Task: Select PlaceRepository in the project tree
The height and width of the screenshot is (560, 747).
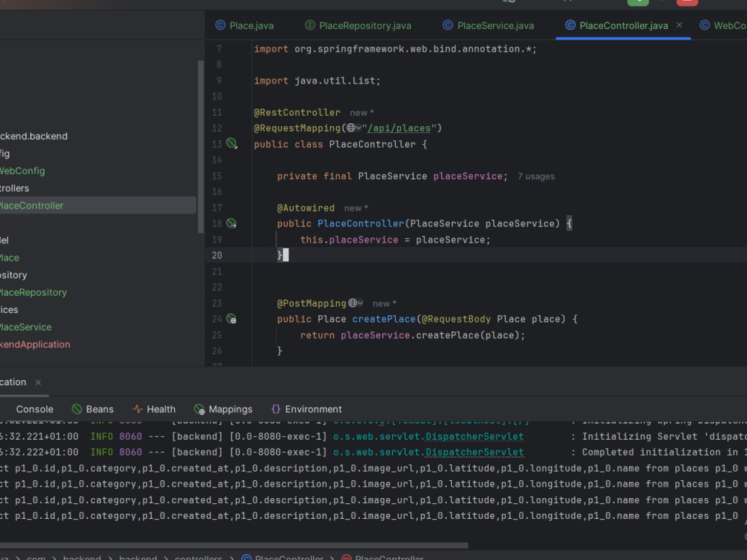Action: click(34, 293)
